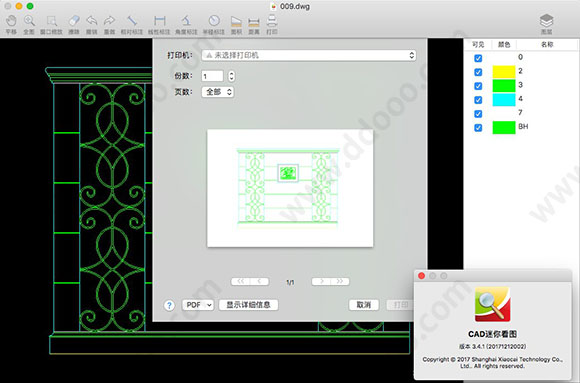
Task: Click the yellow swatch of layer 2
Action: [x=504, y=72]
